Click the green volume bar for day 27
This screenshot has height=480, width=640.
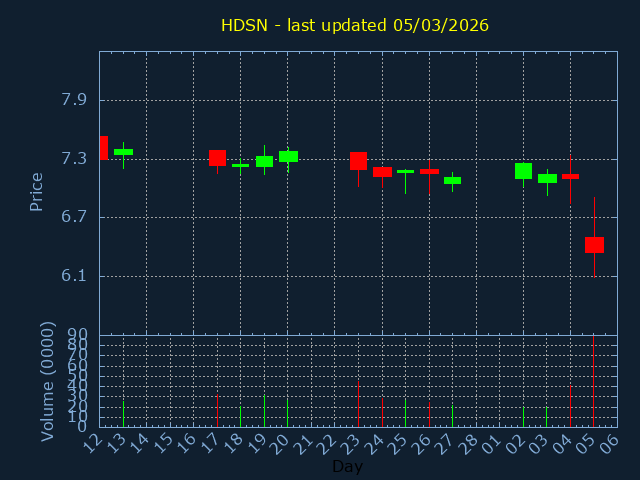coord(452,416)
